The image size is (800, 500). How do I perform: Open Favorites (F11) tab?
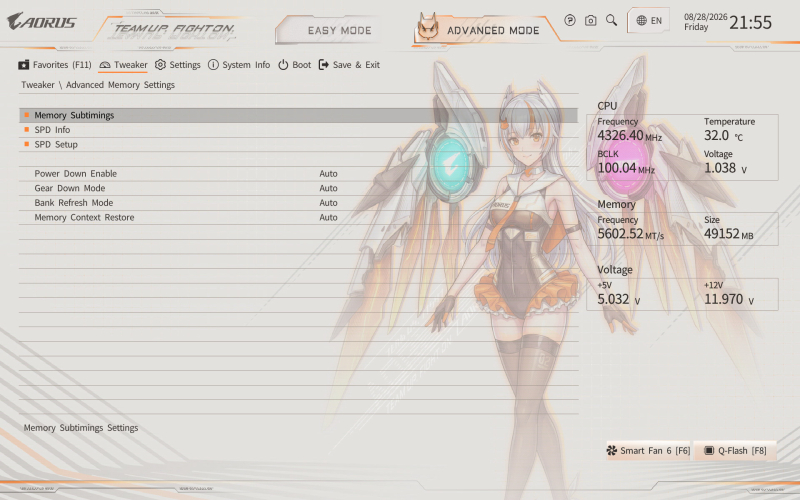pyautogui.click(x=55, y=65)
